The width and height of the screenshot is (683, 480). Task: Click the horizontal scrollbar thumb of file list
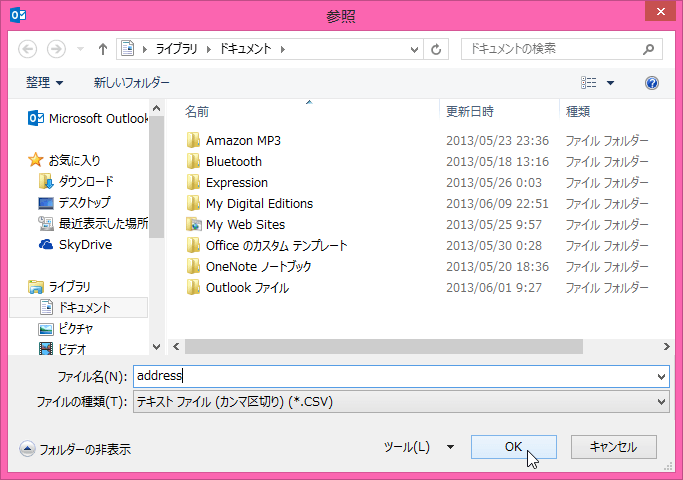(x=384, y=347)
